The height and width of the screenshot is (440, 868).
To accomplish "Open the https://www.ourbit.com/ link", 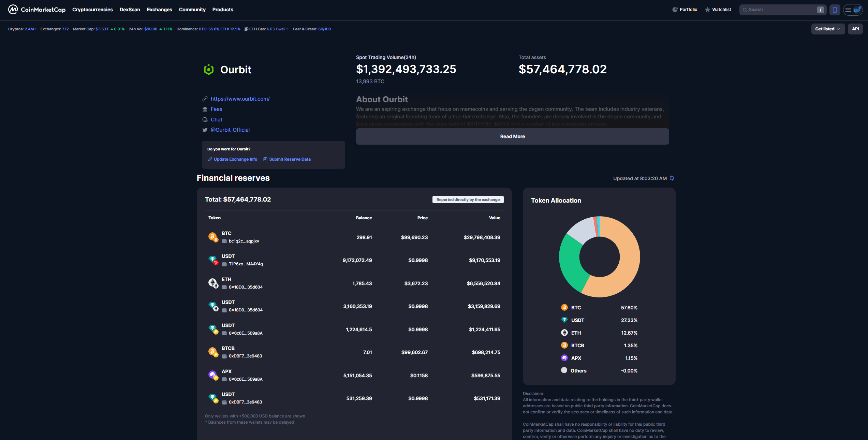I will pyautogui.click(x=240, y=99).
